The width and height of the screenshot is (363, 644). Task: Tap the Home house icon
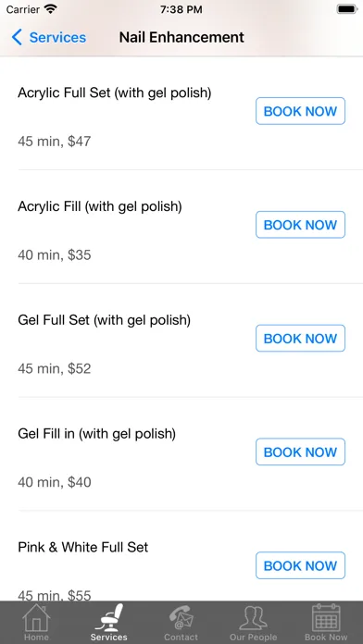[36, 618]
